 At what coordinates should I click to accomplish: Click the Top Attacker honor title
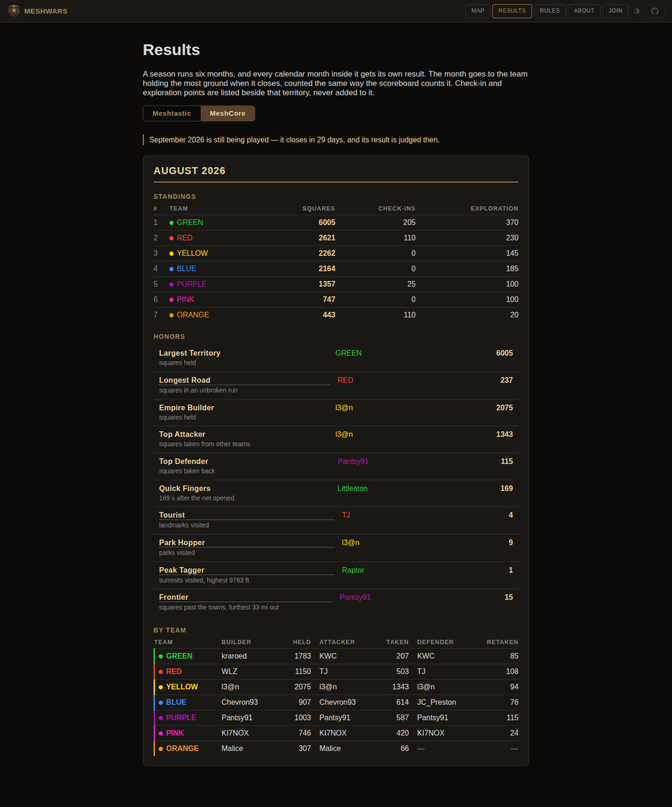coord(182,434)
